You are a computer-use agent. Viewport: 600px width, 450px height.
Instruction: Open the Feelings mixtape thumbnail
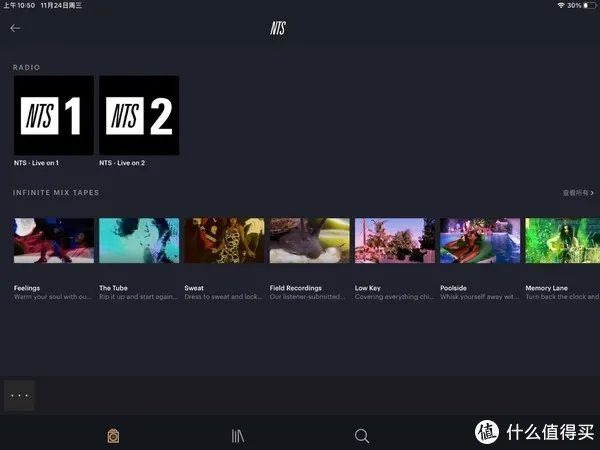point(54,240)
